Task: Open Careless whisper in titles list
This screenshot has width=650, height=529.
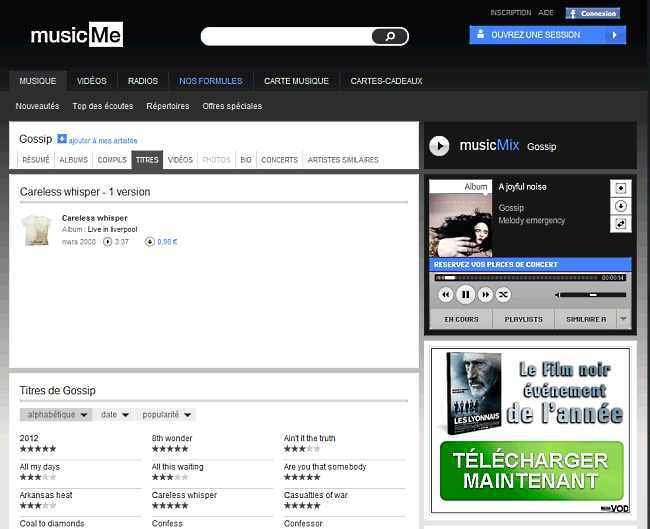Action: pyautogui.click(x=184, y=495)
